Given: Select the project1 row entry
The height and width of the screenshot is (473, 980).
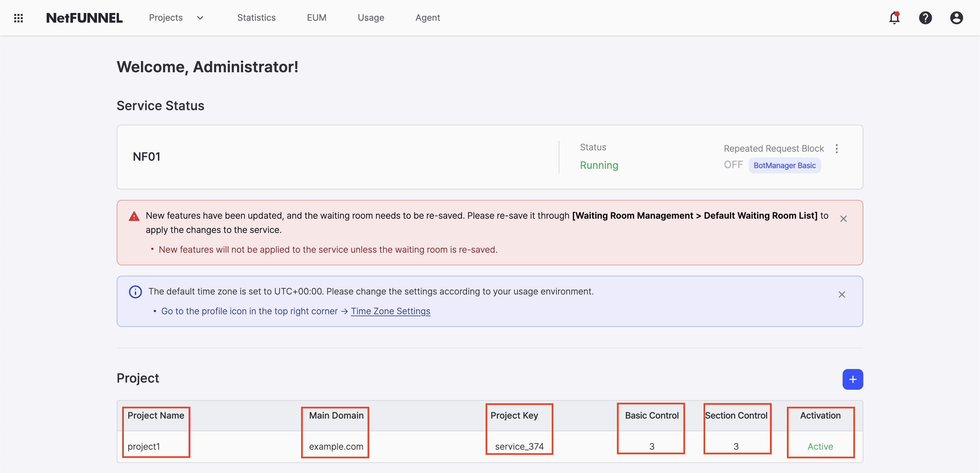Looking at the screenshot, I should [145, 446].
